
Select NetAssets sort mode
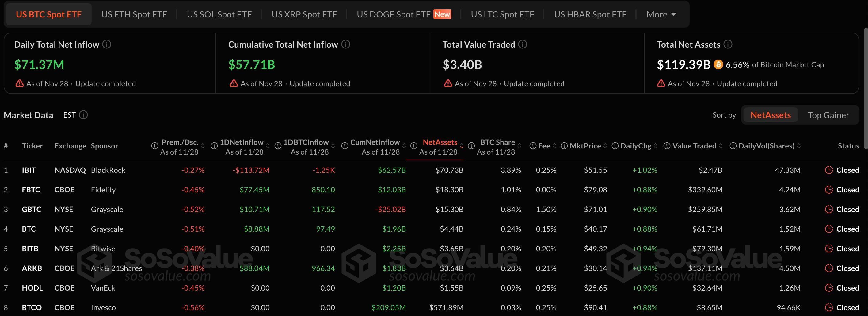point(770,115)
